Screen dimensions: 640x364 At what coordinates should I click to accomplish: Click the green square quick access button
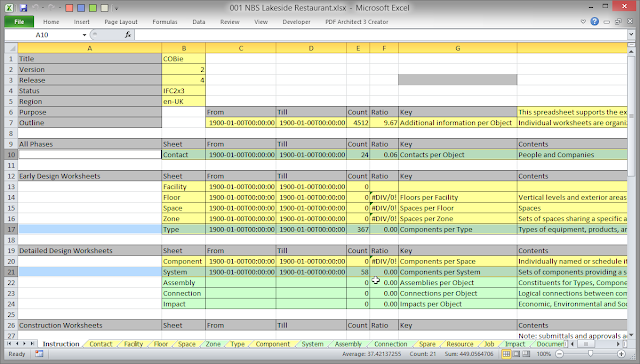click(x=93, y=8)
